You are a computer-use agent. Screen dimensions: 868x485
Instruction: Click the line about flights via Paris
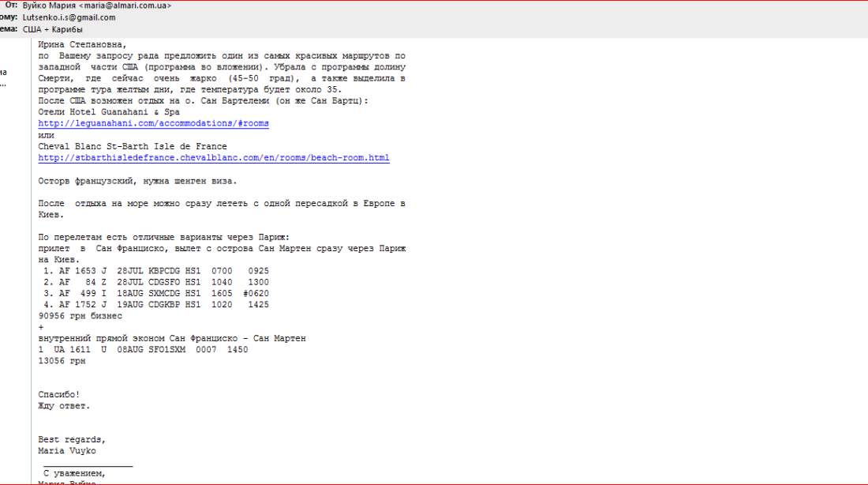(164, 237)
